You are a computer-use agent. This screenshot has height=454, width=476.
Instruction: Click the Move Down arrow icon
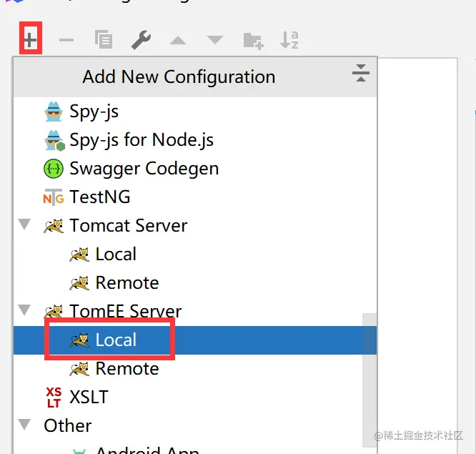point(215,39)
